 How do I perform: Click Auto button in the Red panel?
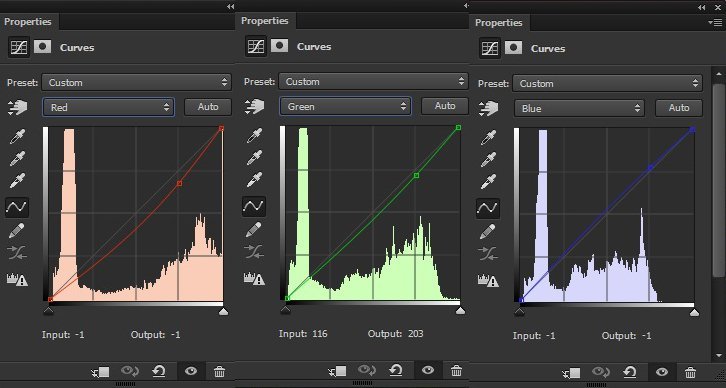point(208,107)
